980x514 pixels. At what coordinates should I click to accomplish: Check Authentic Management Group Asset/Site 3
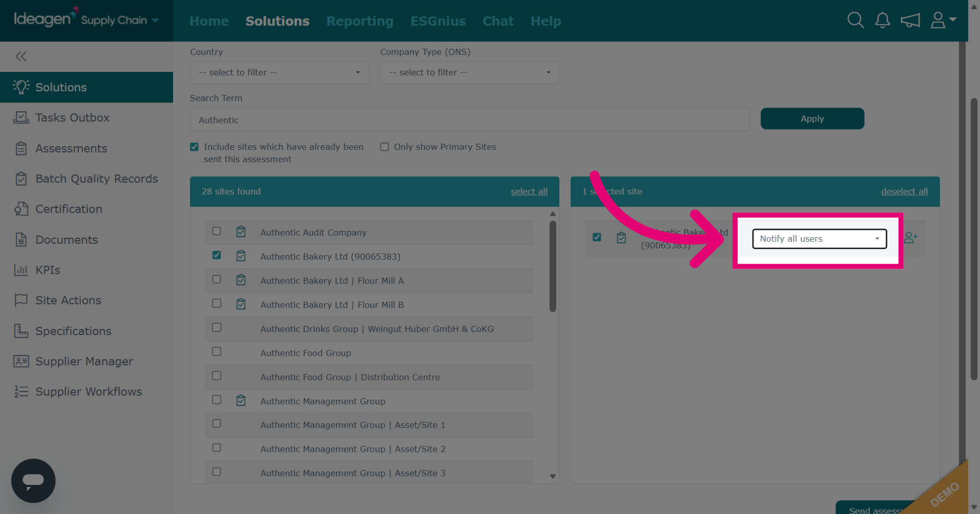216,472
